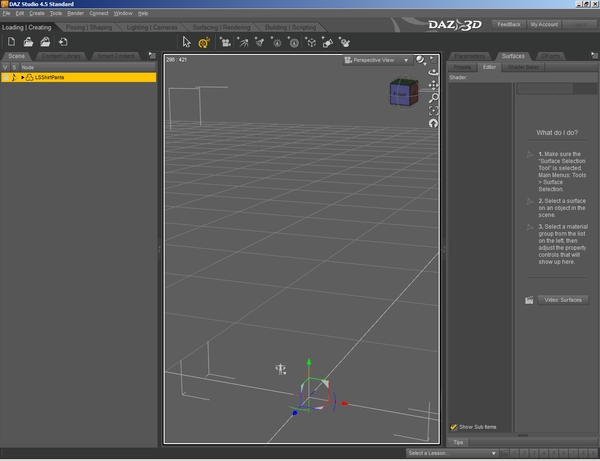This screenshot has width=600, height=461.
Task: Open the Help menu
Action: (143, 13)
